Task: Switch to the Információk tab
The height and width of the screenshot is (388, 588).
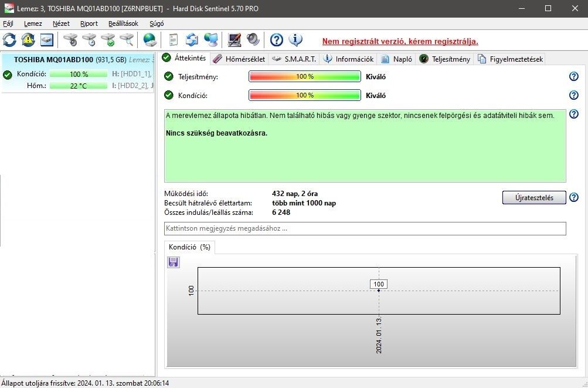Action: tap(349, 59)
